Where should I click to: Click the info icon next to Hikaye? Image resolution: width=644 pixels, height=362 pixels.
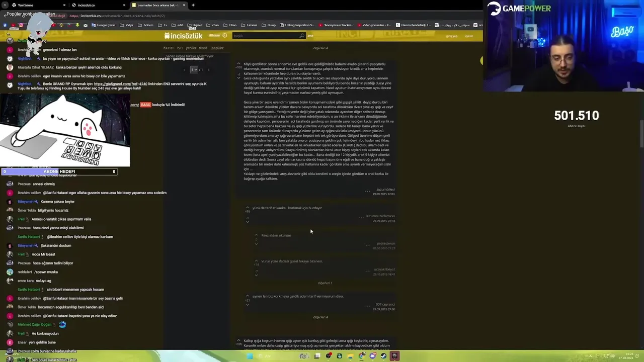click(x=224, y=35)
